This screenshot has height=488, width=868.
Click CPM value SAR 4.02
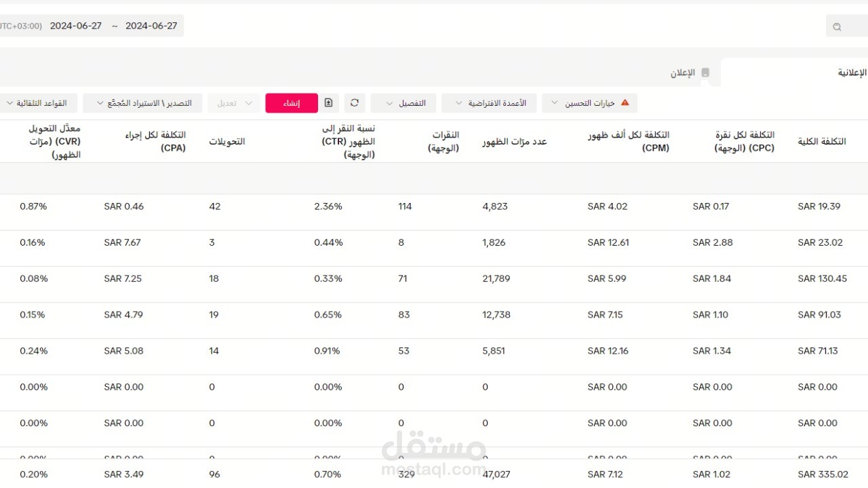(x=608, y=206)
